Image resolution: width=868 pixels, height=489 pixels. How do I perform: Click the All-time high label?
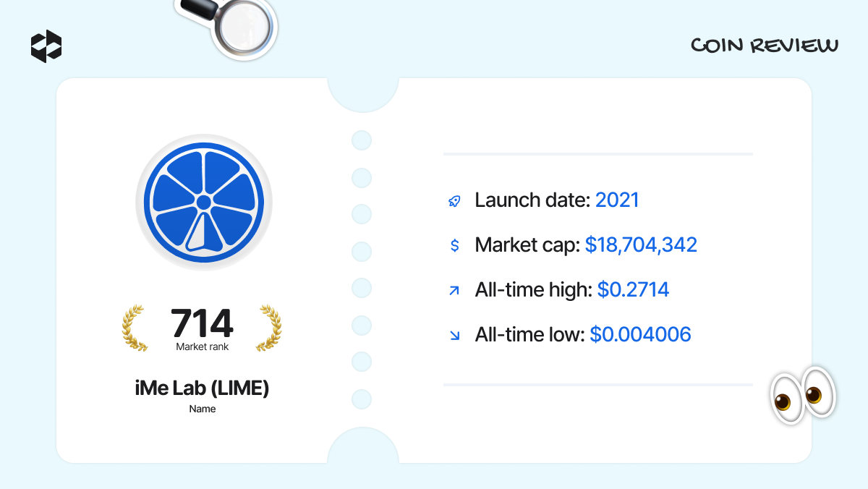(x=533, y=290)
